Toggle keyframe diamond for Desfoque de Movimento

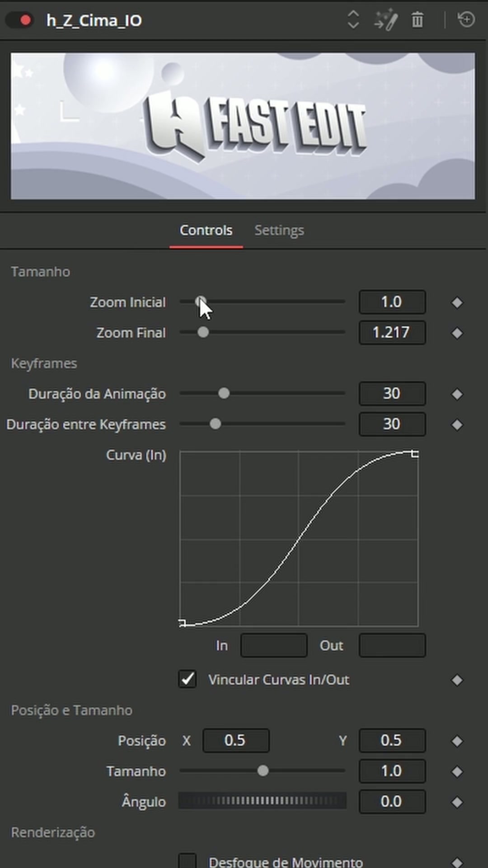point(457,863)
